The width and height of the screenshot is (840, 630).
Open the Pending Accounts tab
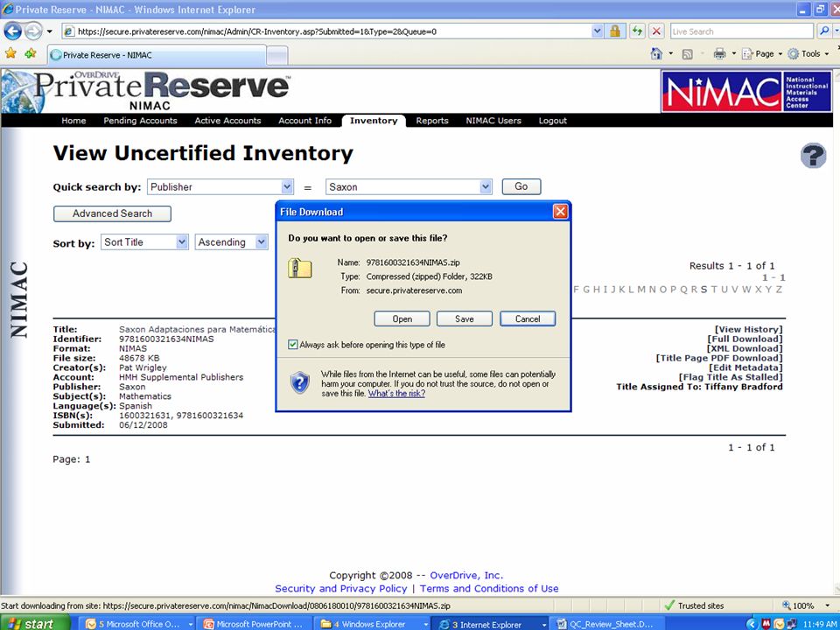[x=140, y=121]
